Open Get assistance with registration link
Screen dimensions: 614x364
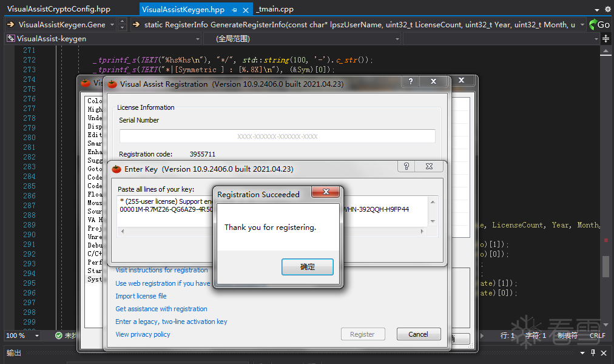point(161,309)
